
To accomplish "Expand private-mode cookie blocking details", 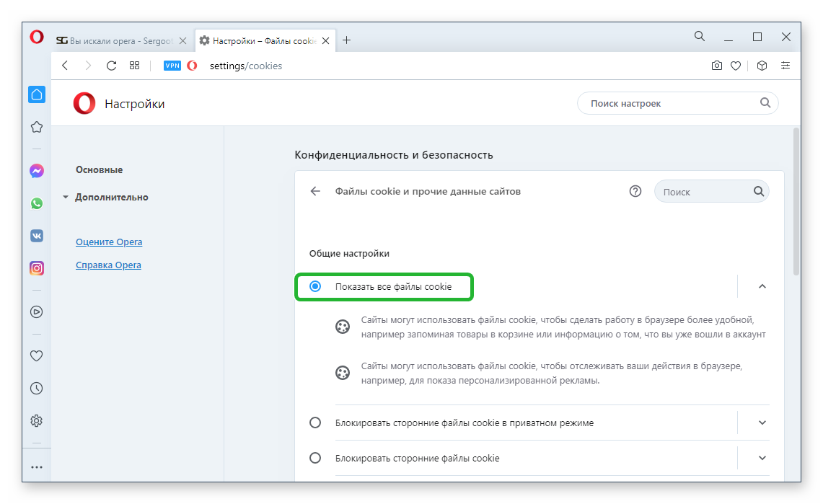I will (762, 423).
